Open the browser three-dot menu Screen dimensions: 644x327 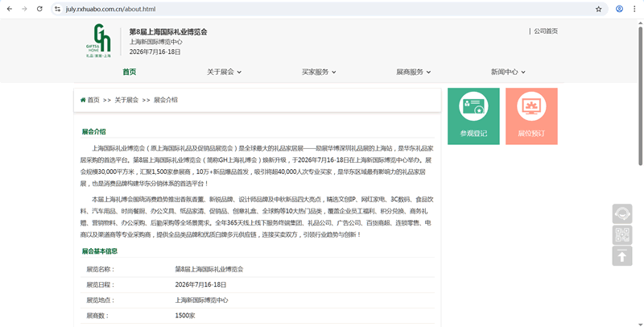point(635,9)
